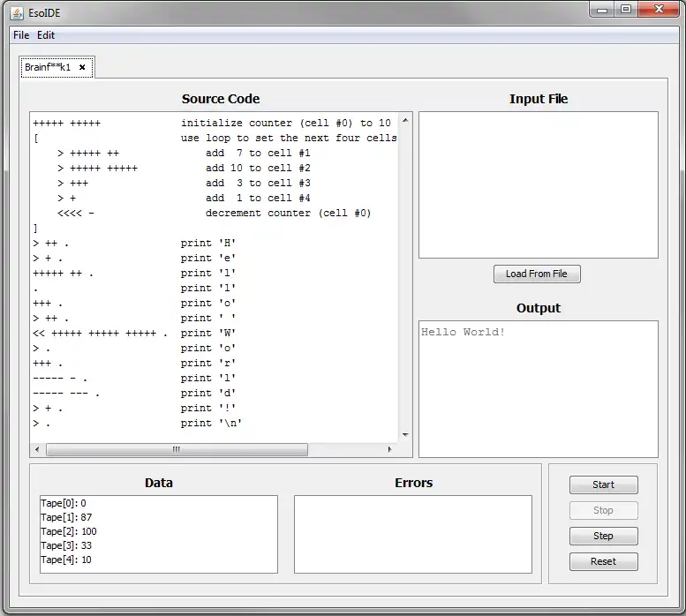Click the EsoIDE Java icon in title bar
The image size is (686, 616).
click(x=17, y=13)
